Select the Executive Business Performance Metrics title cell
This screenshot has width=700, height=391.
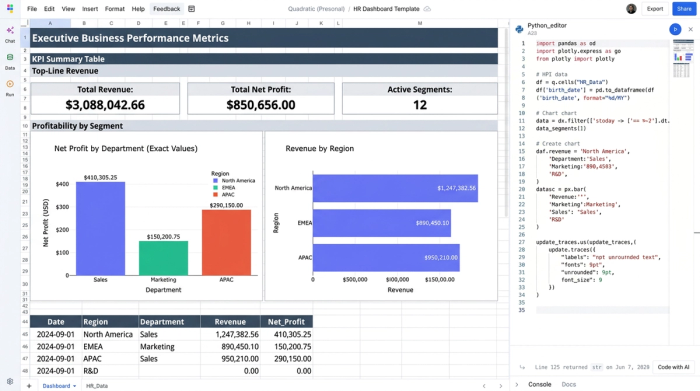pyautogui.click(x=263, y=38)
